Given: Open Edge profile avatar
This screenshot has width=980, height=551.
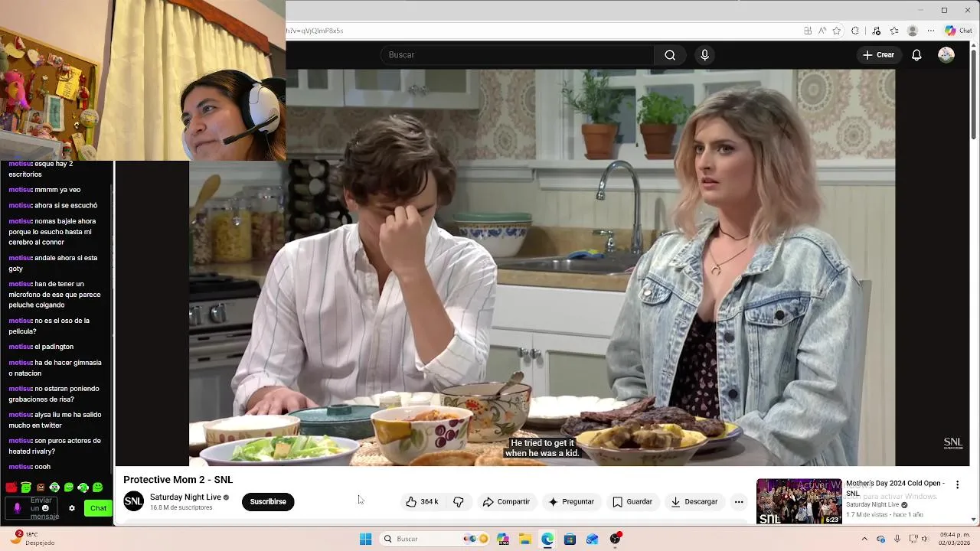Looking at the screenshot, I should (x=913, y=31).
